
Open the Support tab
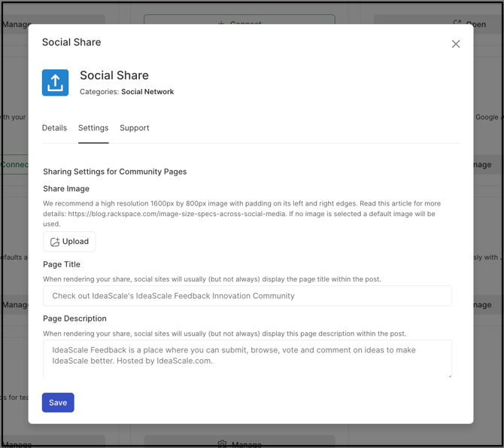(134, 128)
